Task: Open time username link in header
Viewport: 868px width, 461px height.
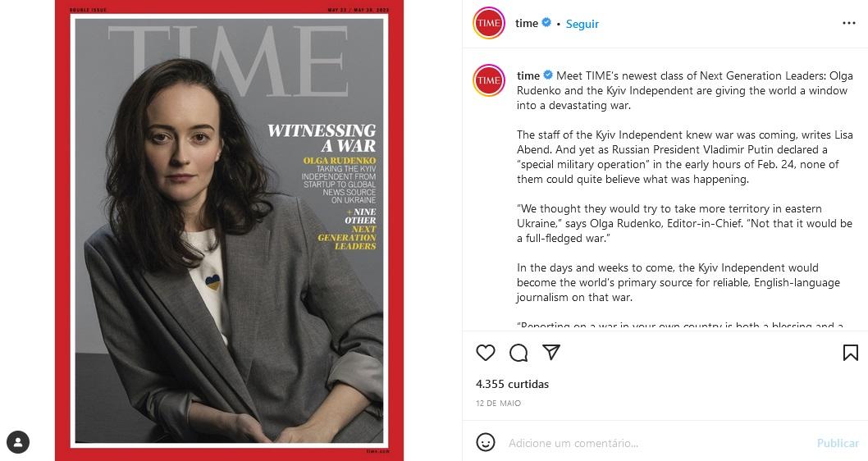Action: coord(527,23)
